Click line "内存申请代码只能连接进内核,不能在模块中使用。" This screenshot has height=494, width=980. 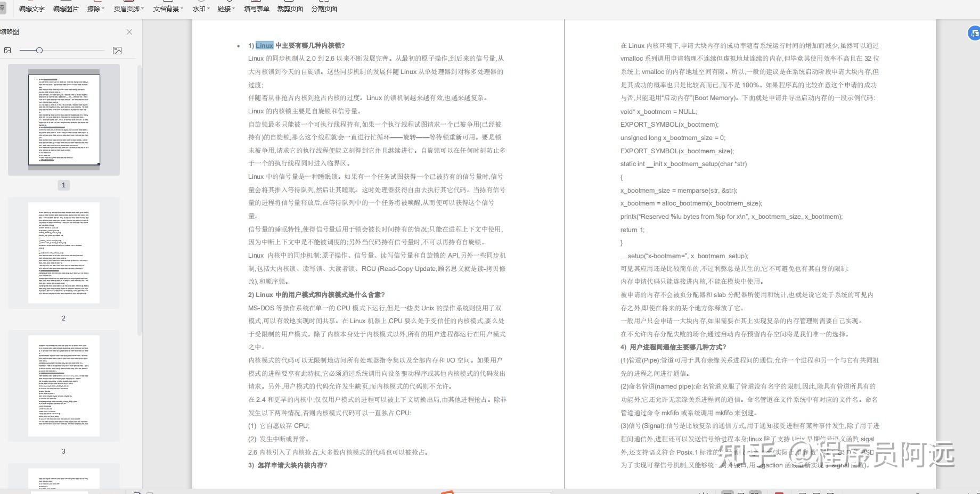[x=693, y=282]
